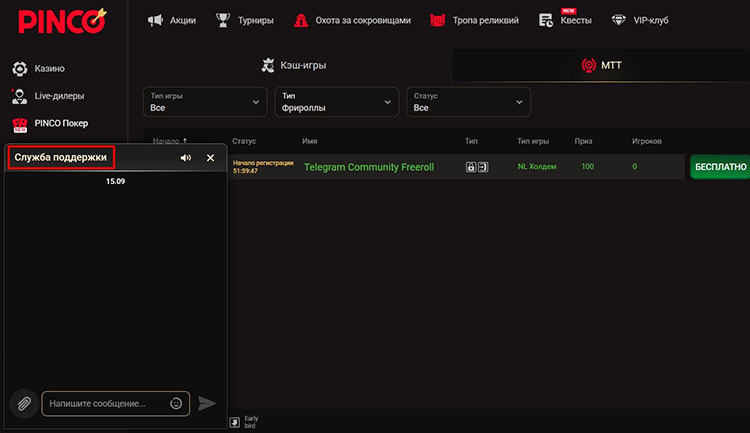Open VIP-клуб menu item
The height and width of the screenshot is (433, 750).
[x=651, y=20]
